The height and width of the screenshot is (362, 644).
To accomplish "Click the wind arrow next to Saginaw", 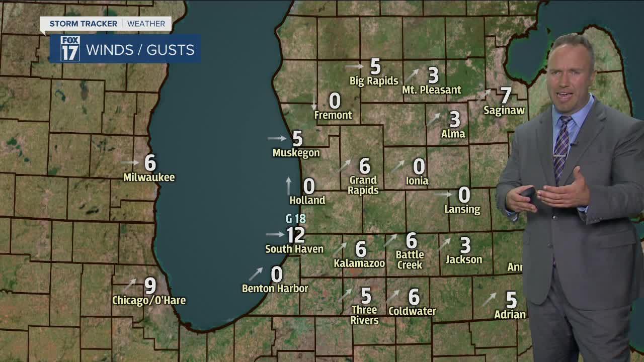I will coord(484,94).
